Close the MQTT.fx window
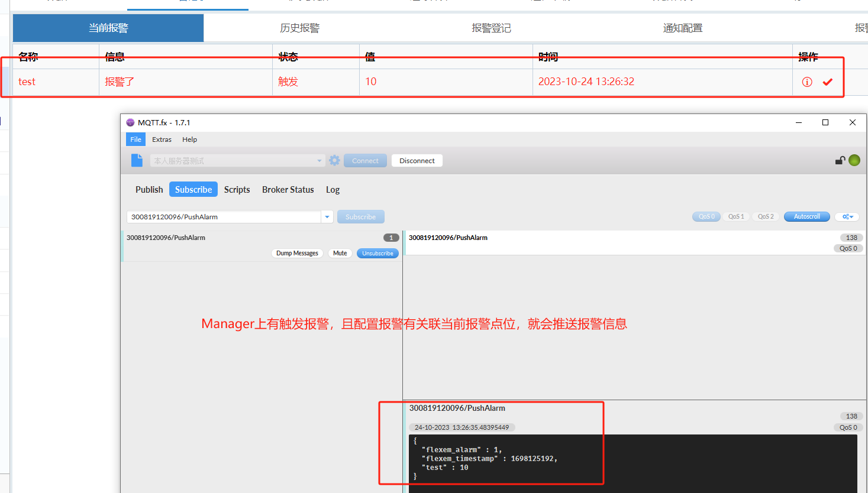 853,122
